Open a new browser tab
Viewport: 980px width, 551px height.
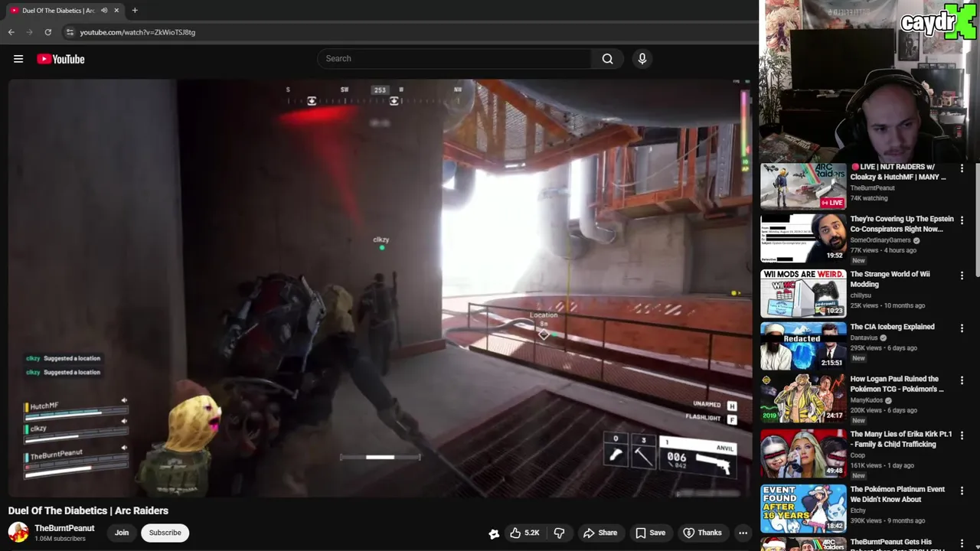[135, 10]
